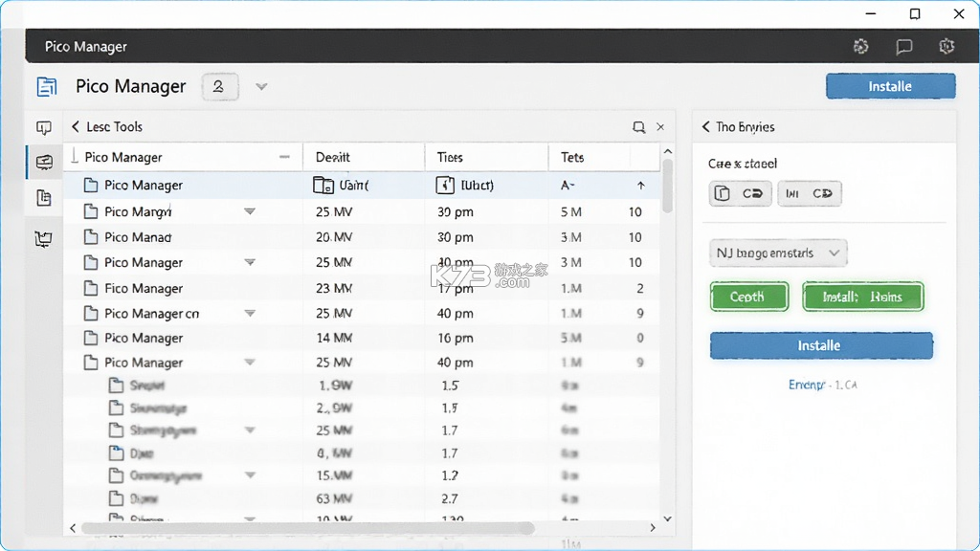Click the file icon of Pico Manager cn
This screenshot has width=980, height=551.
(x=91, y=313)
